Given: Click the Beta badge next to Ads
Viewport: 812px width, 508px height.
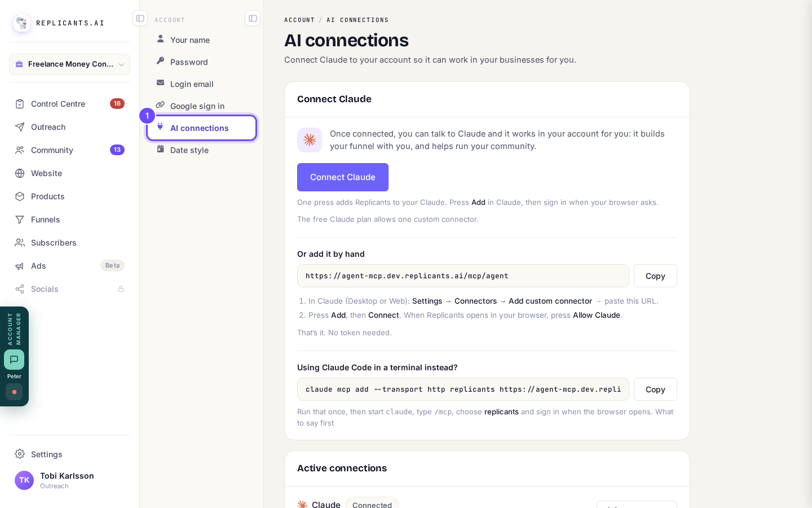Looking at the screenshot, I should [112, 265].
